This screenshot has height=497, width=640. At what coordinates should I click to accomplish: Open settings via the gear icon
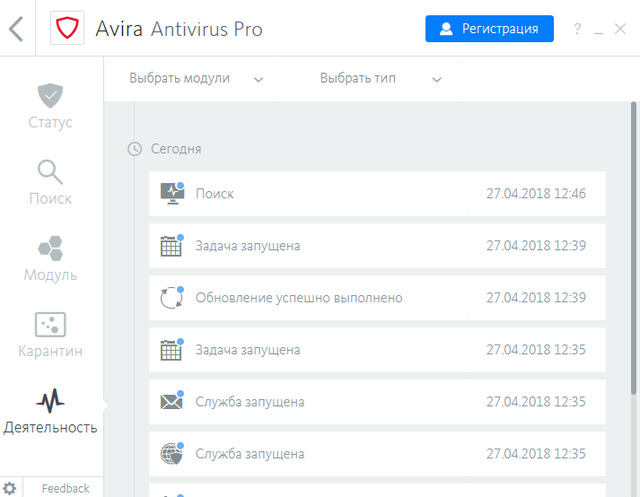pos(9,488)
